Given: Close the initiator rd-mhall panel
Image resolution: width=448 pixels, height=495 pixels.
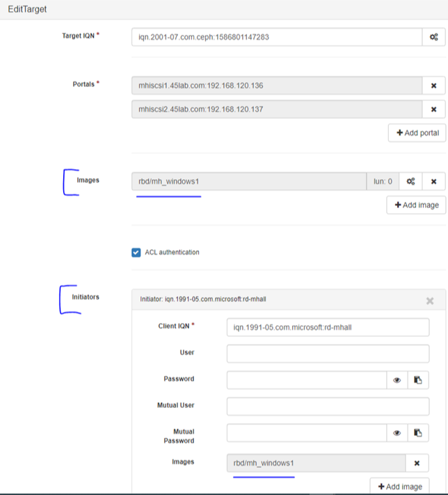Looking at the screenshot, I should (x=430, y=301).
